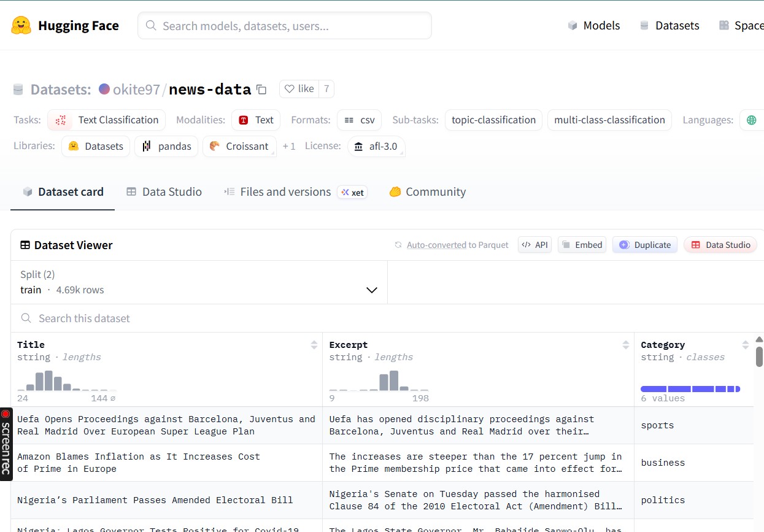The height and width of the screenshot is (532, 764).
Task: Expand the +1 more libraries
Action: pos(289,147)
